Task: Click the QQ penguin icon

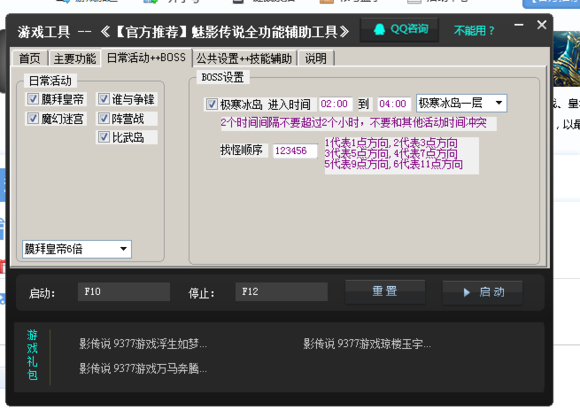Action: 379,29
